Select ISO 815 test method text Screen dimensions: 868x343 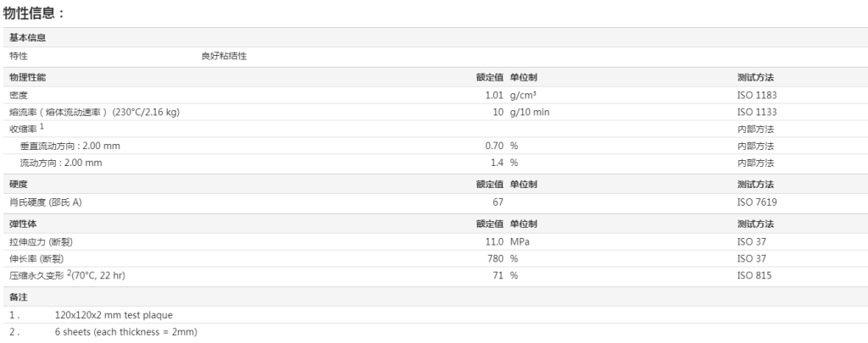[x=754, y=275]
